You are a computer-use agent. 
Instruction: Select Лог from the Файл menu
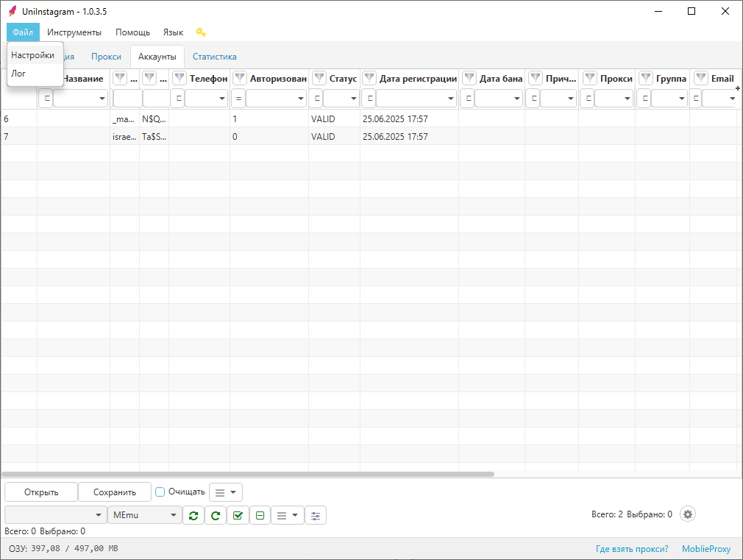tap(35, 74)
